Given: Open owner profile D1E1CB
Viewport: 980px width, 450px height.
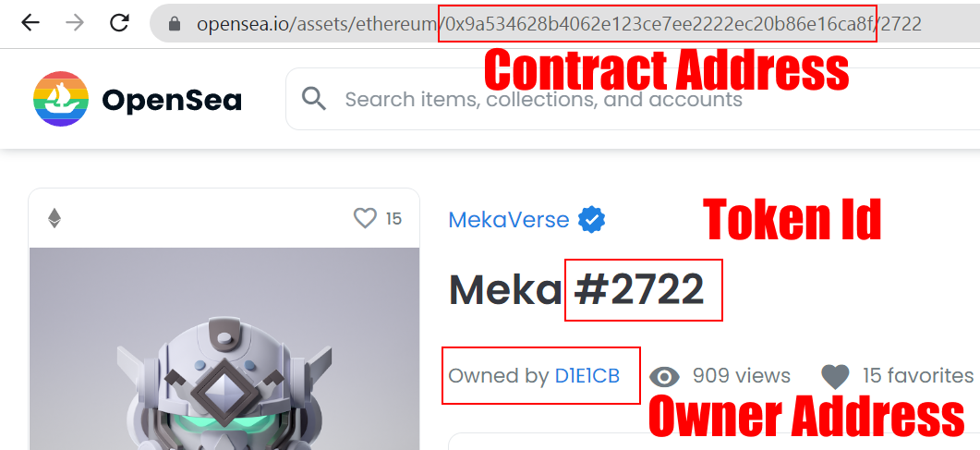Looking at the screenshot, I should 587,376.
